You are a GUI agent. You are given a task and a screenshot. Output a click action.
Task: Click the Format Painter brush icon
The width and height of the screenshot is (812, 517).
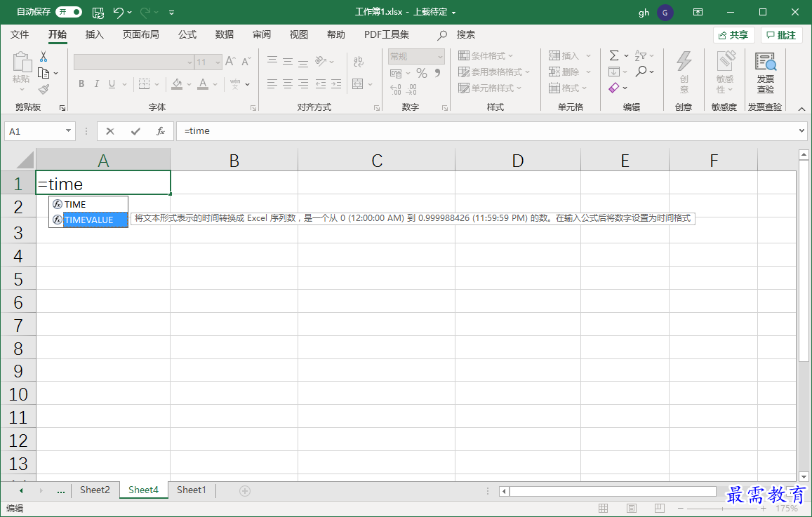[44, 90]
